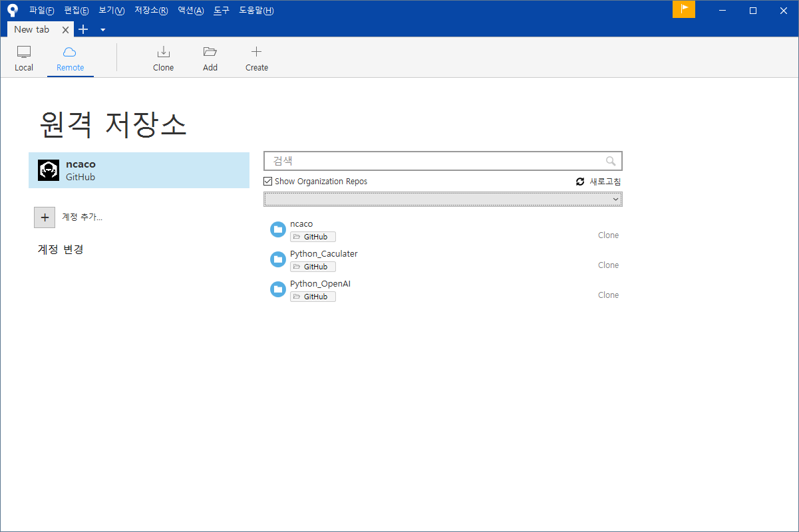This screenshot has height=532, width=799.
Task: Click the 계정 변경 link
Action: pyautogui.click(x=60, y=249)
